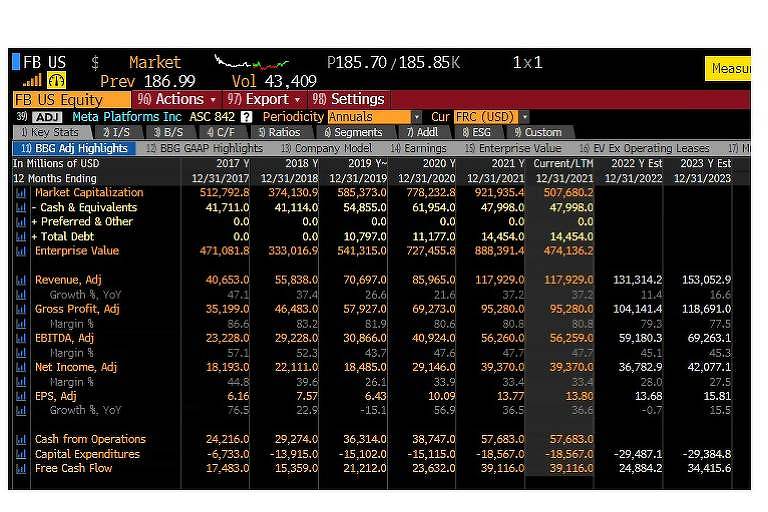This screenshot has width=768, height=512.
Task: Select estimated Revenue 153,052.9 for 2023
Action: coord(706,280)
